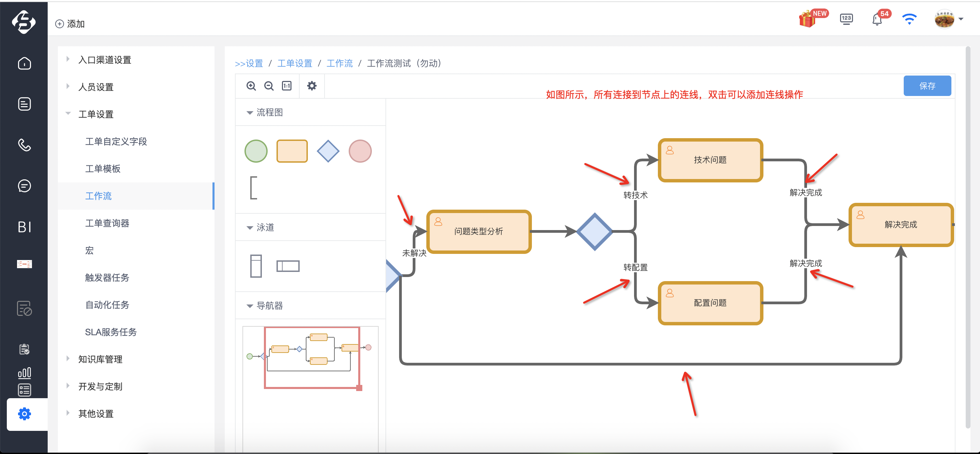
Task: Open the phone icon in sidebar
Action: click(x=25, y=145)
